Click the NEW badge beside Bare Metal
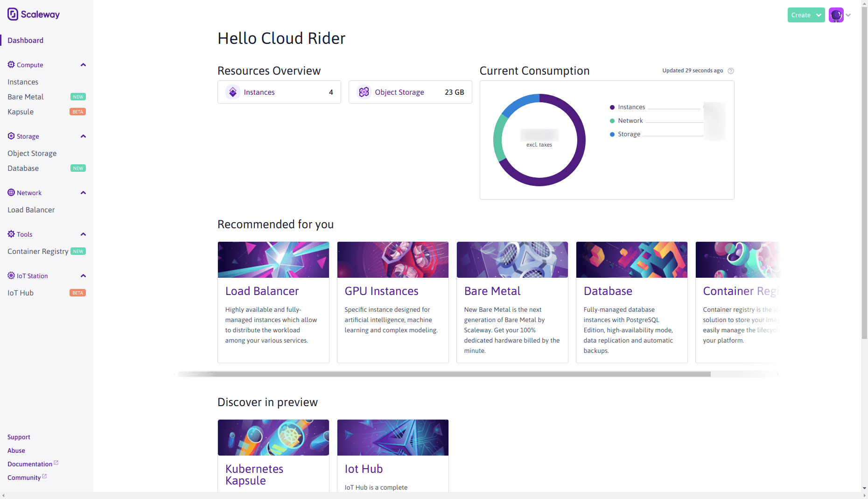Image resolution: width=868 pixels, height=499 pixels. pyautogui.click(x=78, y=97)
